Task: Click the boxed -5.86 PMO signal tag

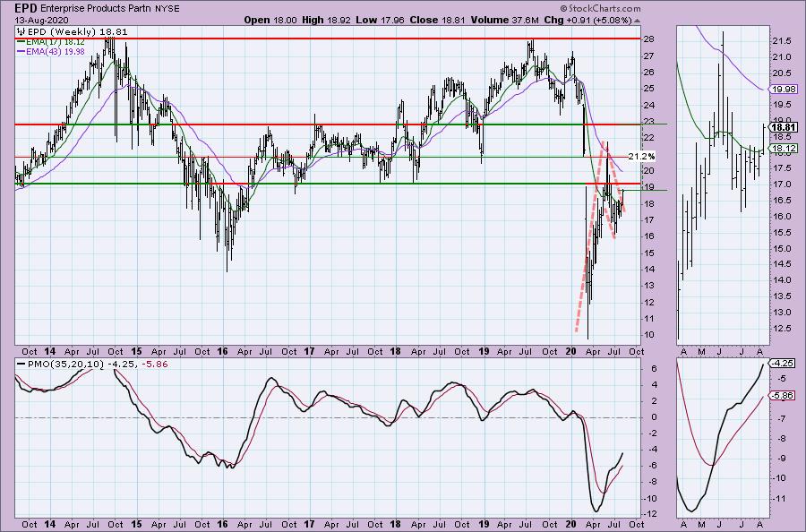Action: tap(783, 396)
